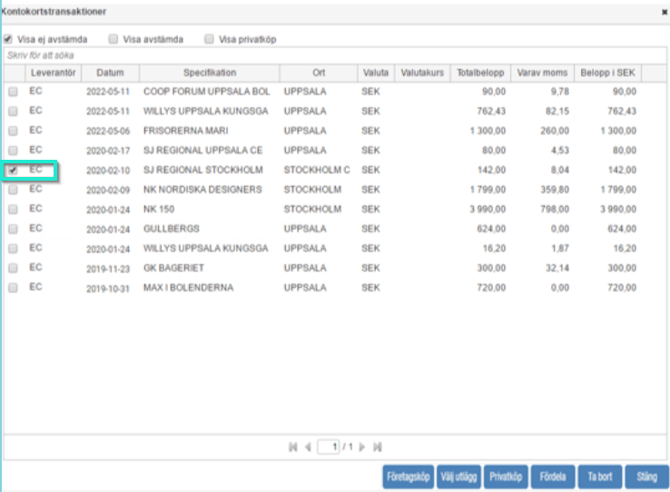
Task: Mark as Privatköp using the button
Action: [x=504, y=476]
